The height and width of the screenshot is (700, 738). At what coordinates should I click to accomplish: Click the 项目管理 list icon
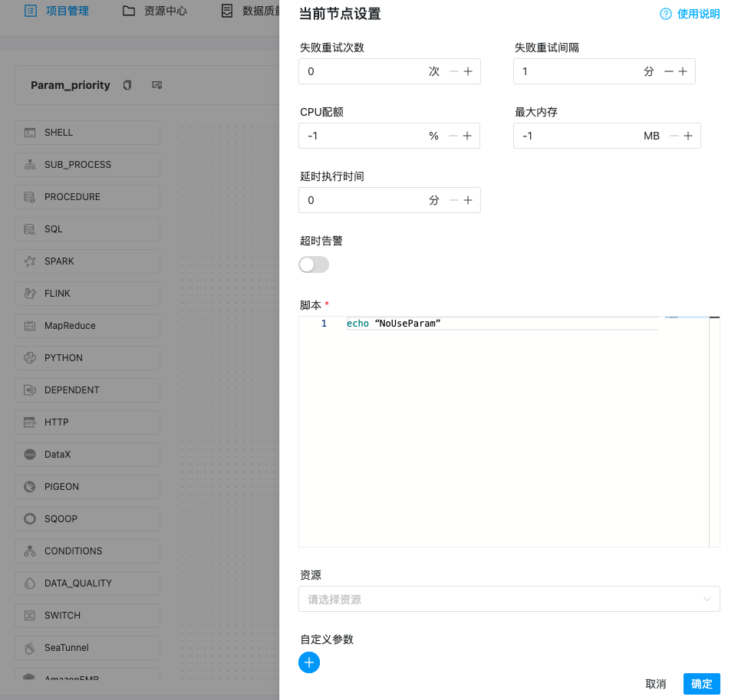tap(31, 11)
